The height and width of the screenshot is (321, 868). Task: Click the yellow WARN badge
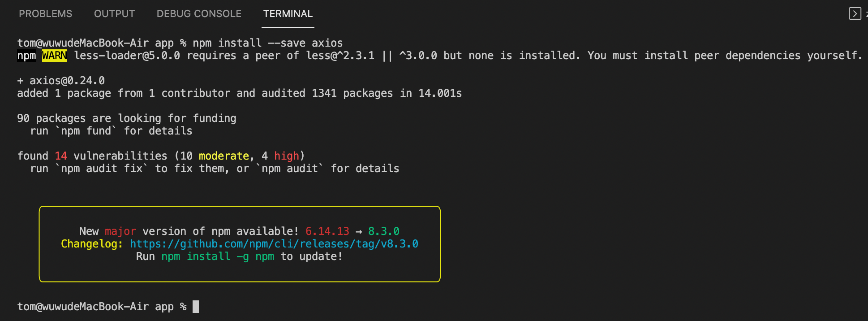pyautogui.click(x=55, y=56)
